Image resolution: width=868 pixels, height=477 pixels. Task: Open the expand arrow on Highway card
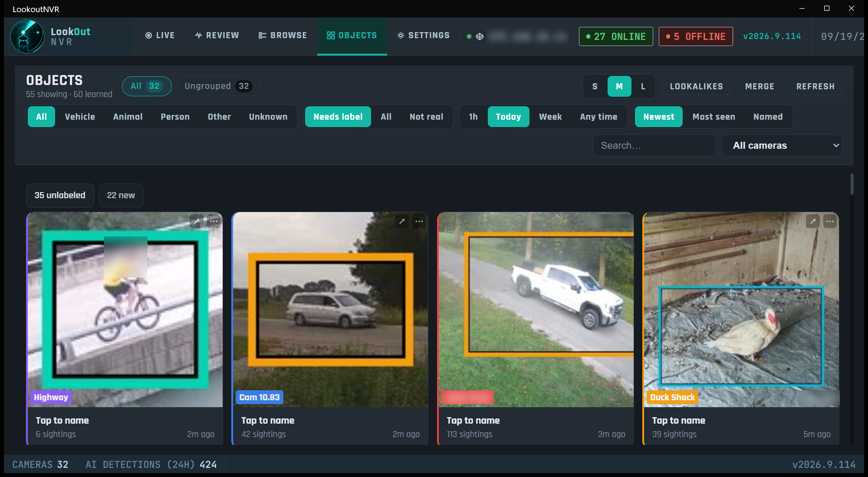click(x=197, y=222)
